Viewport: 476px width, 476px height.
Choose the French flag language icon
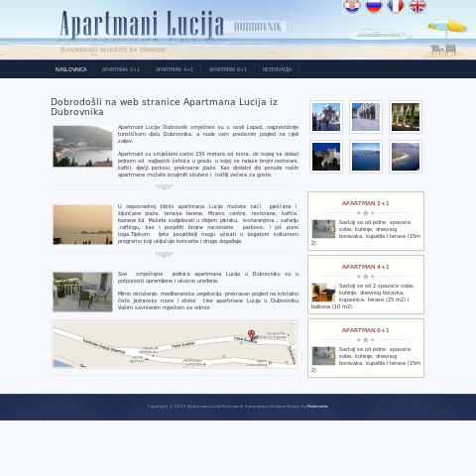(396, 6)
